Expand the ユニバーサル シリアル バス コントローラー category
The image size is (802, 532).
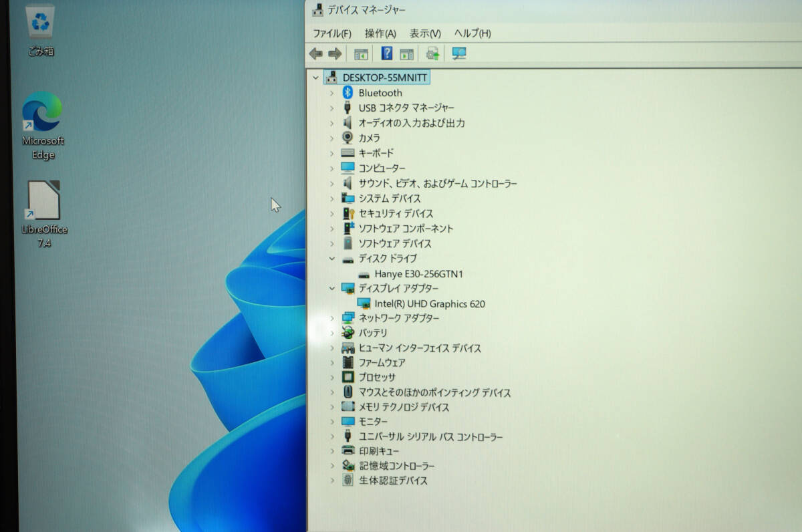[331, 437]
